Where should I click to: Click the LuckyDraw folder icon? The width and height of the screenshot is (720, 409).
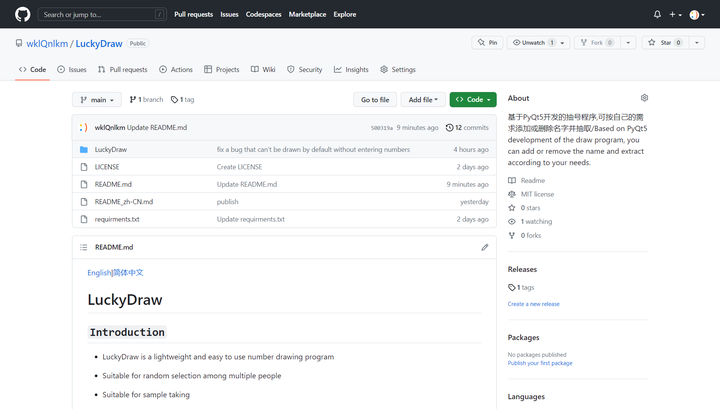click(84, 149)
